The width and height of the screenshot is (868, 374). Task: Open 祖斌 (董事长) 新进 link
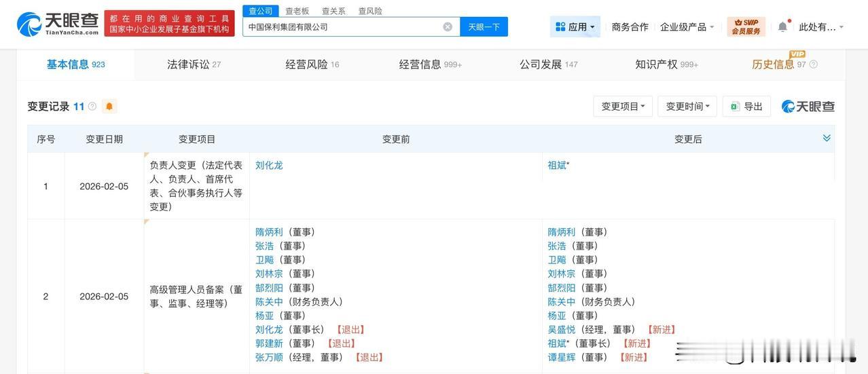pyautogui.click(x=557, y=343)
